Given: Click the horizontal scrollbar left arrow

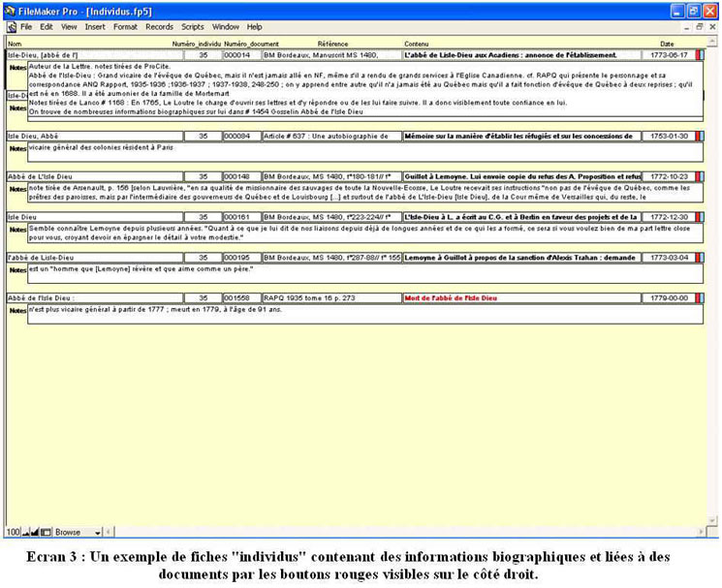Looking at the screenshot, I should click(109, 533).
